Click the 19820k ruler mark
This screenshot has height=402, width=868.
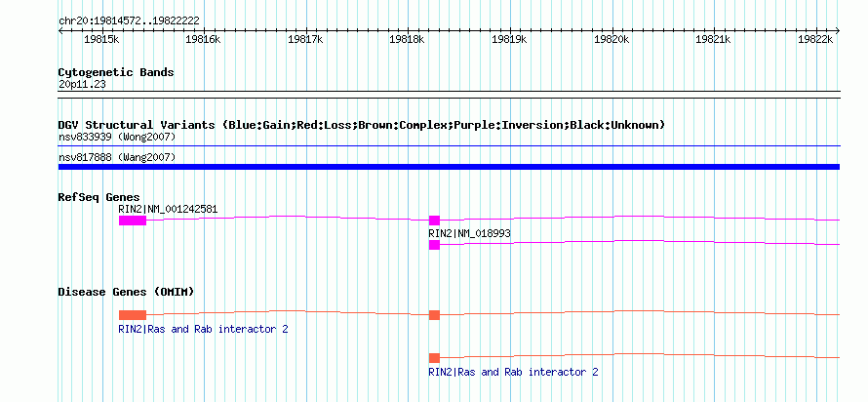[x=612, y=39]
